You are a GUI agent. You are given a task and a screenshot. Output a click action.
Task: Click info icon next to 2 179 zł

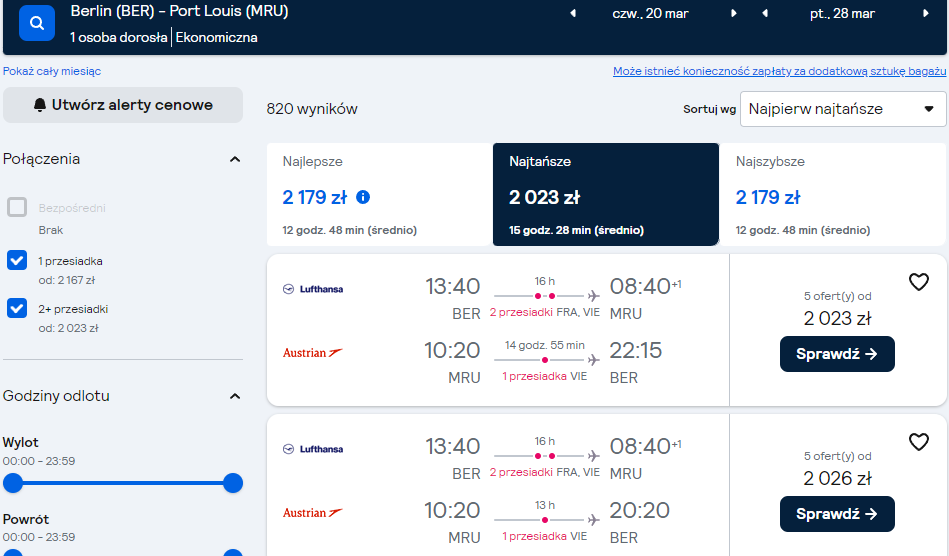point(363,197)
